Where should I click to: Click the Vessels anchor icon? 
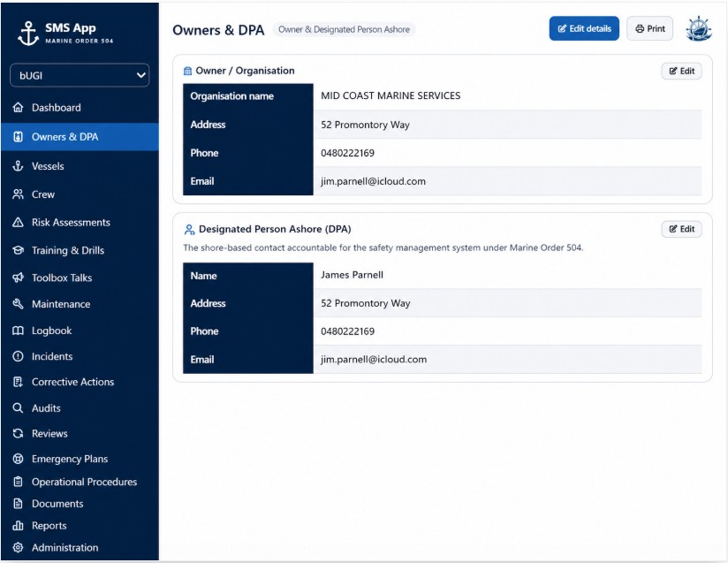[x=18, y=166]
